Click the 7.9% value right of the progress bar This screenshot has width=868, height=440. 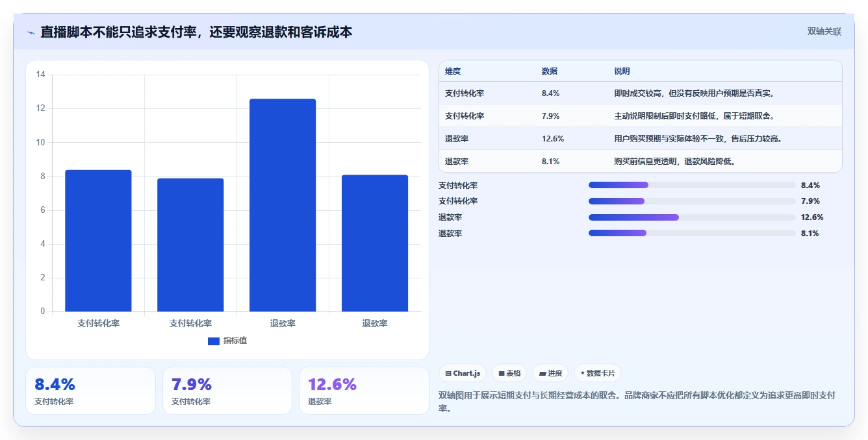(x=810, y=201)
